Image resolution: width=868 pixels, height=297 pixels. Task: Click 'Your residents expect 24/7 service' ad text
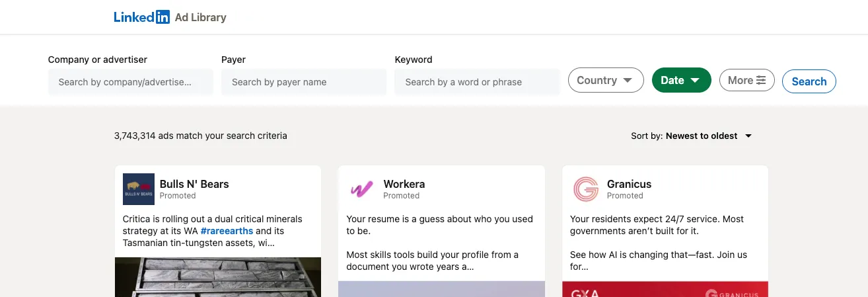(x=657, y=225)
